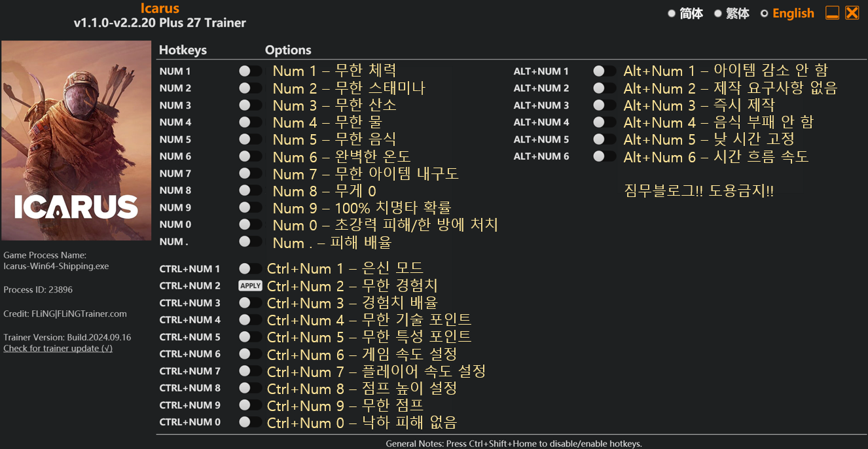Enable Alt+Num 6 시간 흐름 속도 switch
The height and width of the screenshot is (449, 868).
(x=604, y=156)
